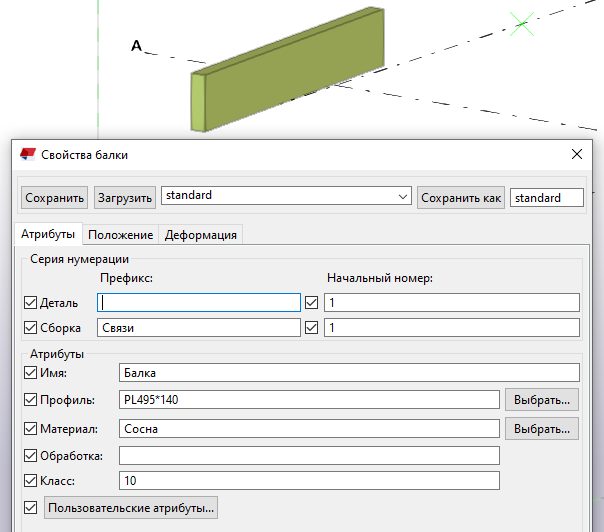Toggle the Материал checkbox
The image size is (604, 532).
tap(30, 429)
